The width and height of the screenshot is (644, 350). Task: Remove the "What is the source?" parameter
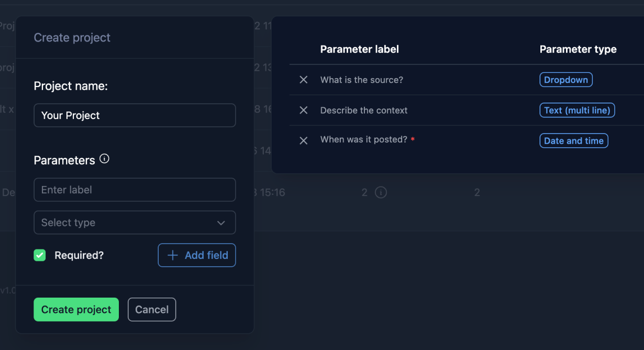click(x=303, y=80)
